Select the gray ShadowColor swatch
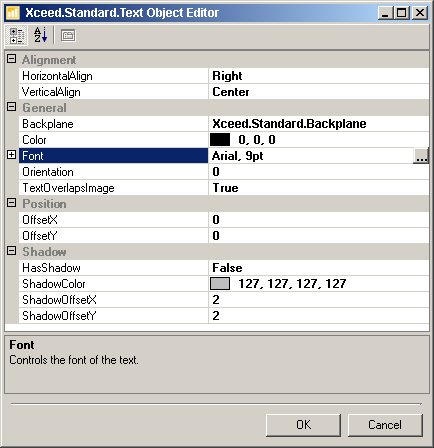Image resolution: width=434 pixels, height=448 pixels. click(220, 284)
